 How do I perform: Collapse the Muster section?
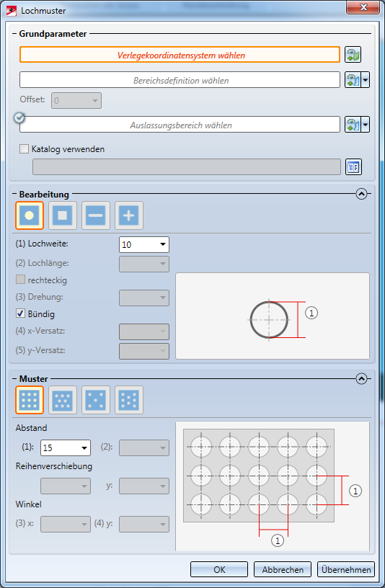(361, 379)
